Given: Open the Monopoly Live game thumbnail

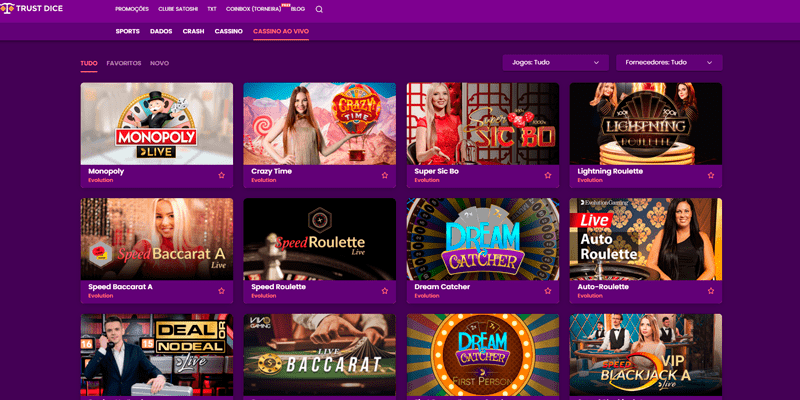Looking at the screenshot, I should point(157,124).
